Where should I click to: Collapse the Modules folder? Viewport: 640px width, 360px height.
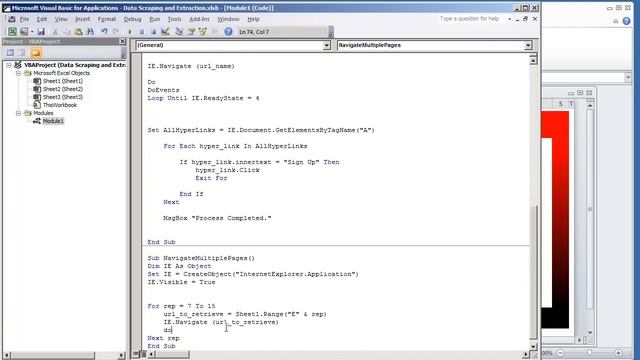point(18,113)
